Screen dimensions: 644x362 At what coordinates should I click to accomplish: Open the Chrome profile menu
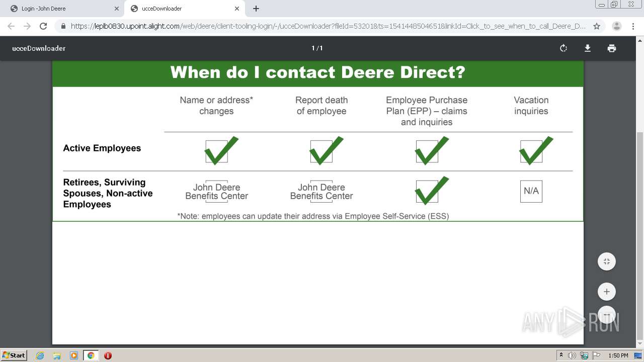(616, 26)
